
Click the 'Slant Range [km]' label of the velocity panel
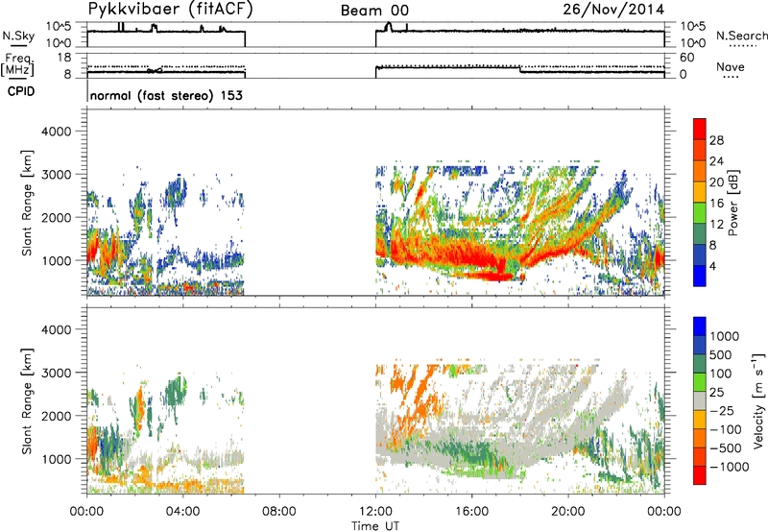click(x=27, y=400)
